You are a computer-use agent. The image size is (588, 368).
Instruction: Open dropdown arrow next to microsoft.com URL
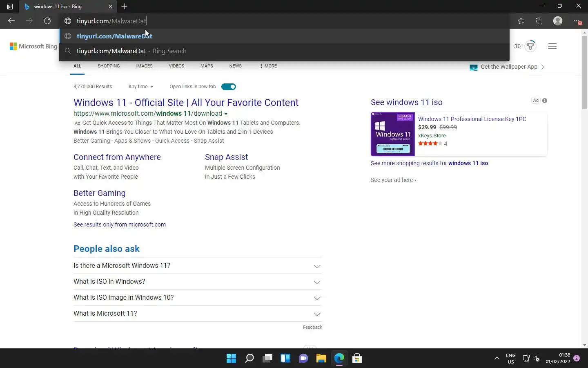click(226, 114)
